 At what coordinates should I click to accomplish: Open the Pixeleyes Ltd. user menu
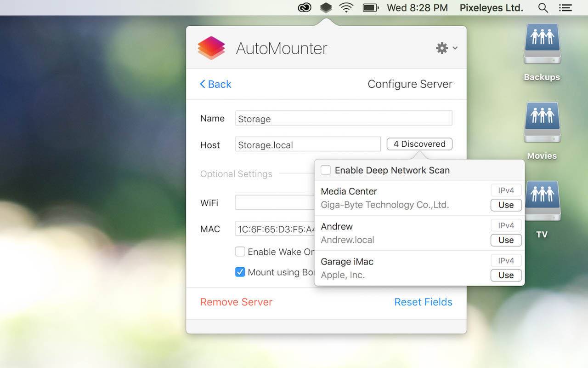[x=492, y=7]
